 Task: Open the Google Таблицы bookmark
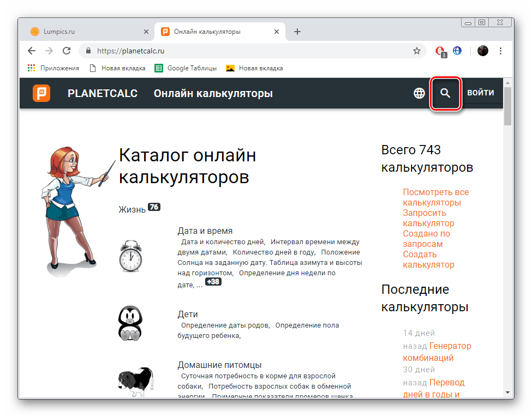coord(186,68)
